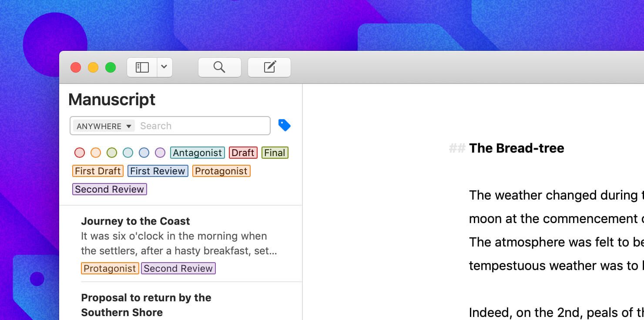Toggle the sidebar layout icon

(141, 67)
